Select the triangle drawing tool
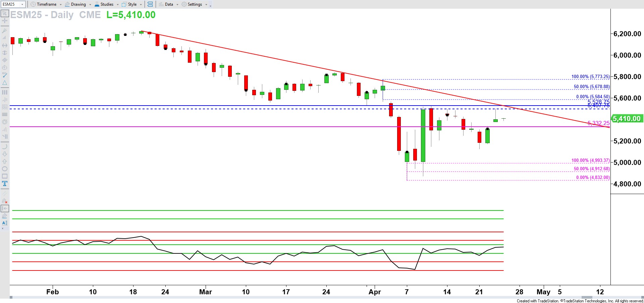 pos(5,82)
